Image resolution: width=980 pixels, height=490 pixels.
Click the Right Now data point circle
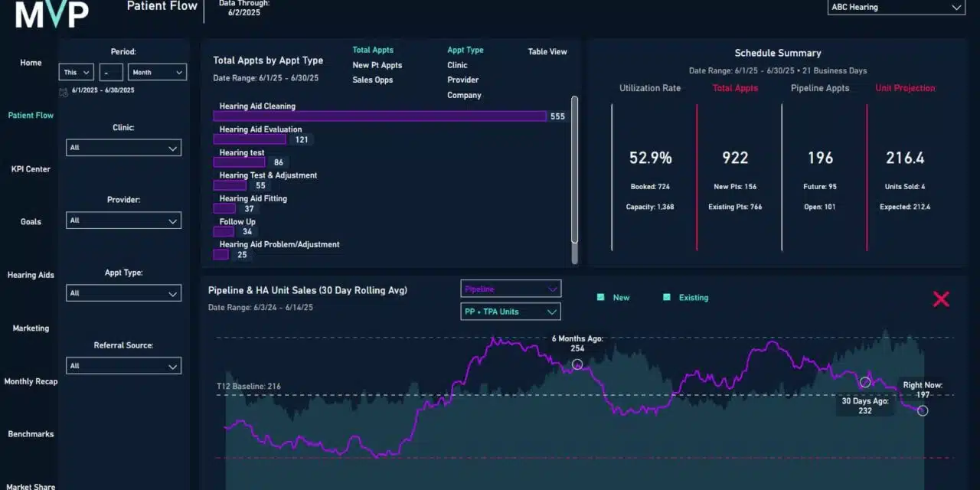(x=923, y=410)
